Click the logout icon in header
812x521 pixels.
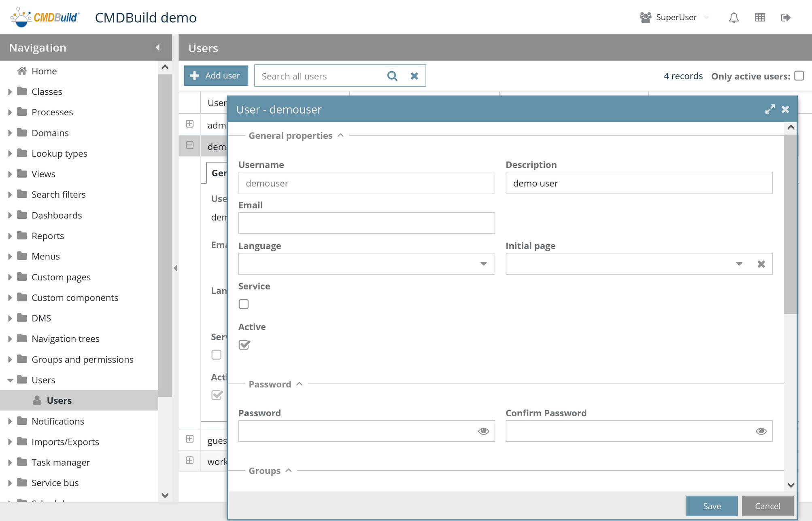coord(785,17)
